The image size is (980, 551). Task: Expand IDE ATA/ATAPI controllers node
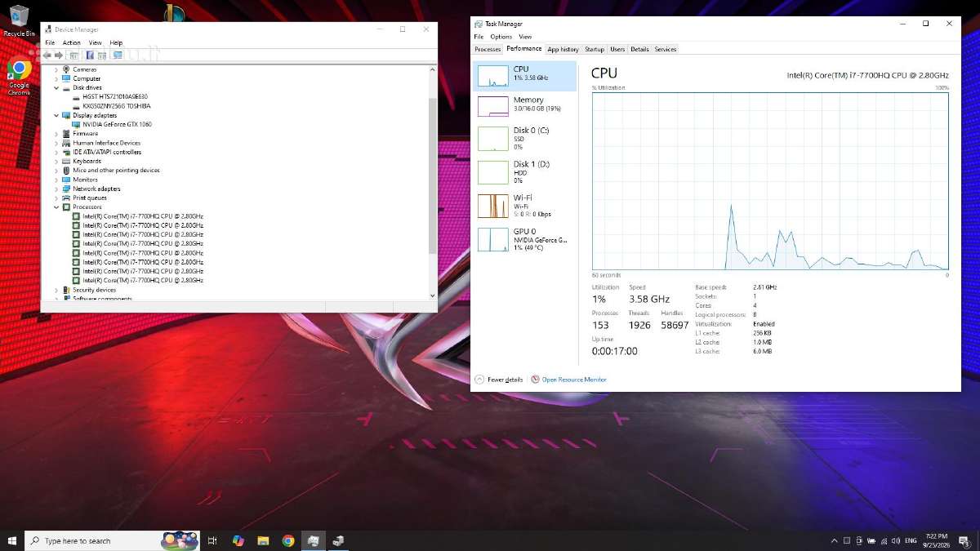[56, 152]
